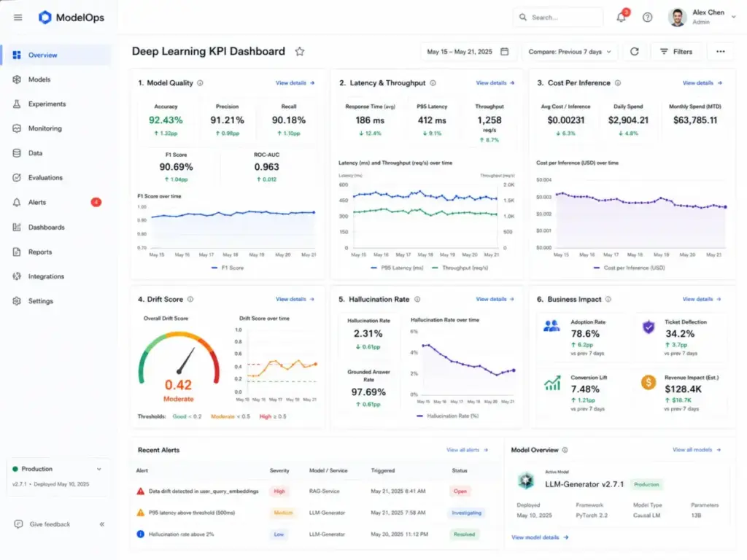Click the refresh icon button

click(635, 52)
